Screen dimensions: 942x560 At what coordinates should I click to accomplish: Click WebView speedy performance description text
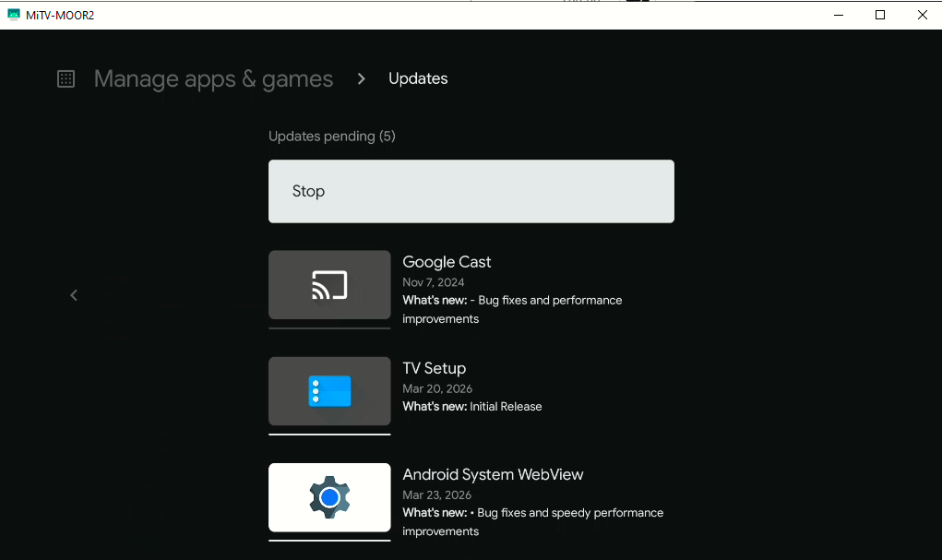point(533,522)
